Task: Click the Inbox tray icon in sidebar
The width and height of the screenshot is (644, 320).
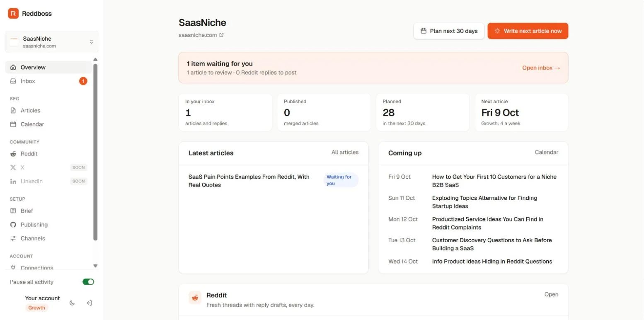Action: (13, 81)
